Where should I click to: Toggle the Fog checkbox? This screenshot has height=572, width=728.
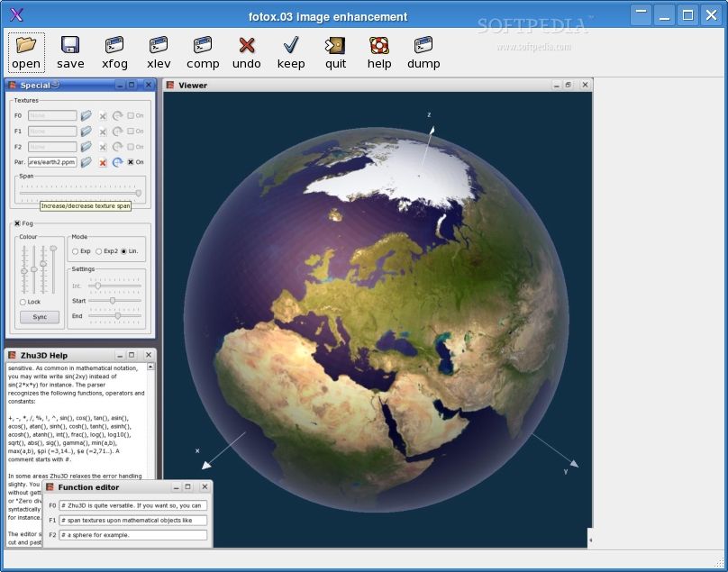[17, 223]
